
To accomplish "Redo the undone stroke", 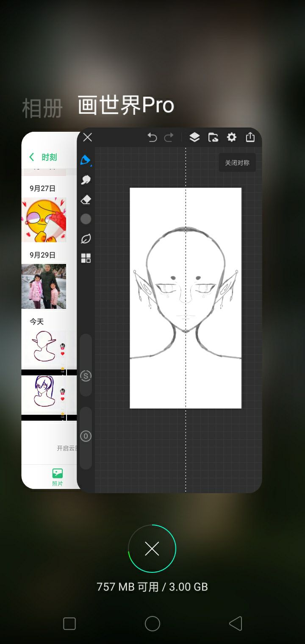I will (x=169, y=137).
